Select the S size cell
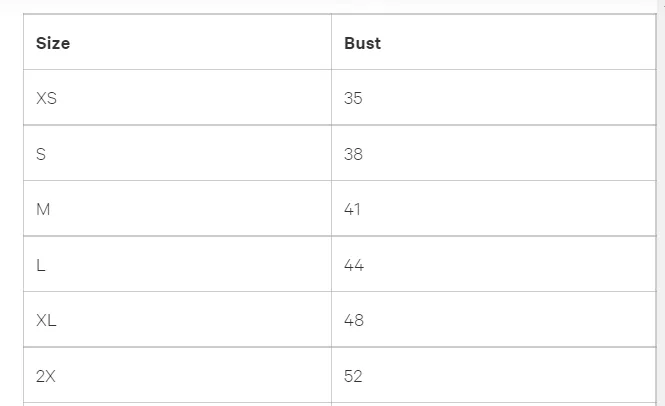 point(41,154)
